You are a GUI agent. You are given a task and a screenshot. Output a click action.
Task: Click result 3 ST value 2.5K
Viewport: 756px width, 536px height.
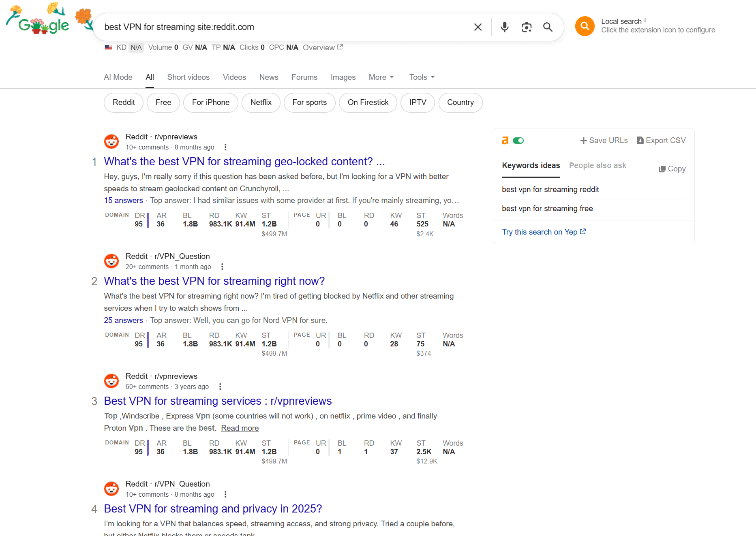coord(424,452)
